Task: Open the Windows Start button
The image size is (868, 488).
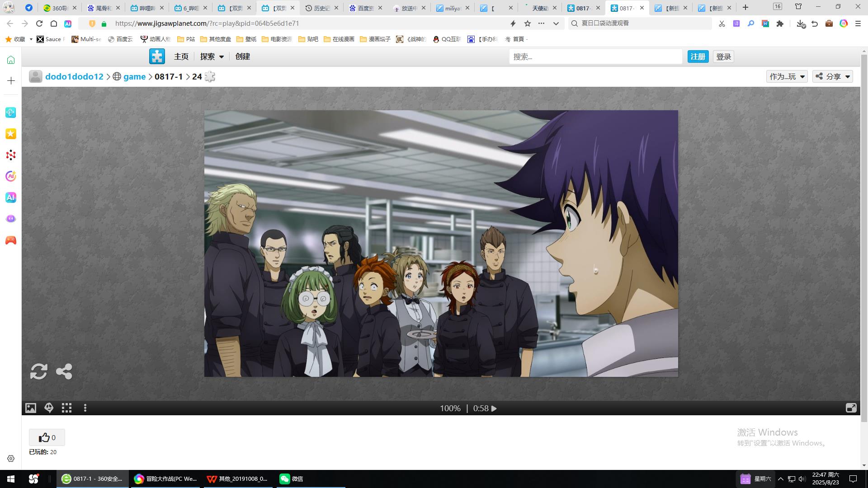Action: tap(11, 479)
